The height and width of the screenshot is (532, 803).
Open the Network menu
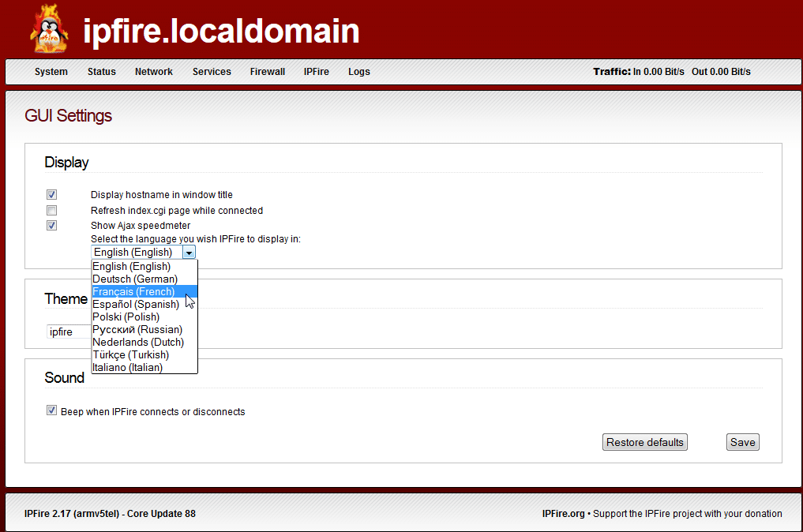(154, 72)
